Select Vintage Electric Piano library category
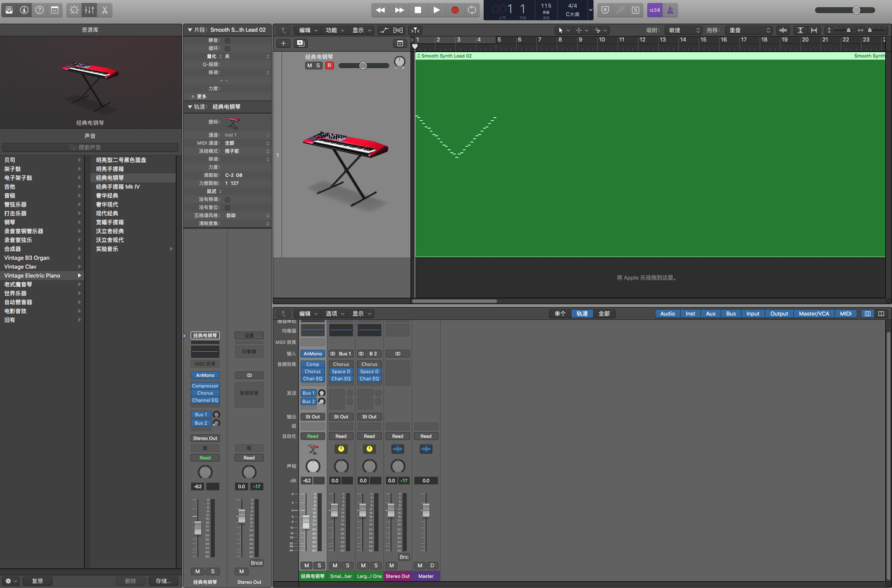This screenshot has width=892, height=588. click(x=42, y=276)
